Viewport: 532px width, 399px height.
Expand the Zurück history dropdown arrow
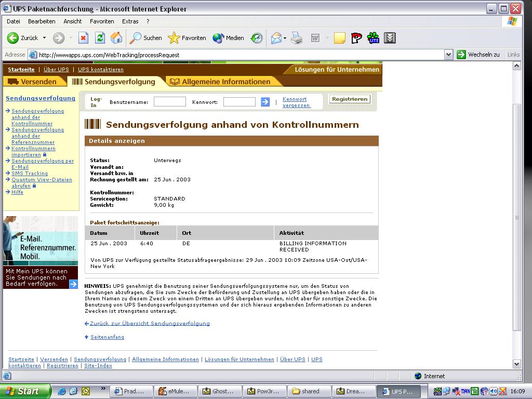tap(44, 38)
